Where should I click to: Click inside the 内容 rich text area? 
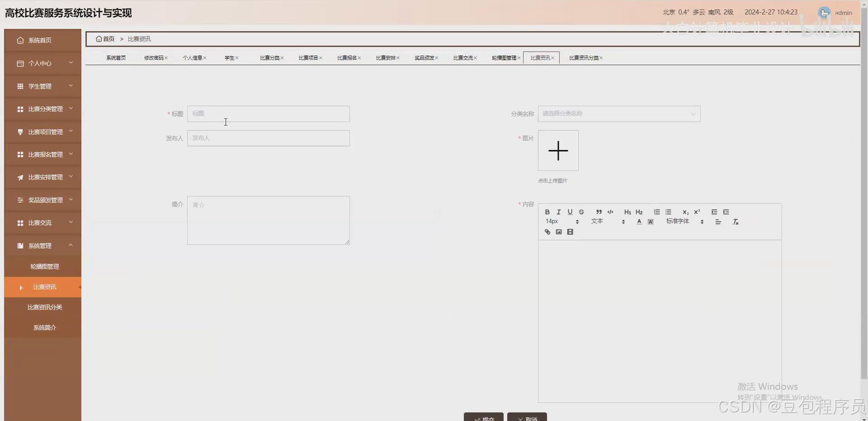pyautogui.click(x=660, y=321)
